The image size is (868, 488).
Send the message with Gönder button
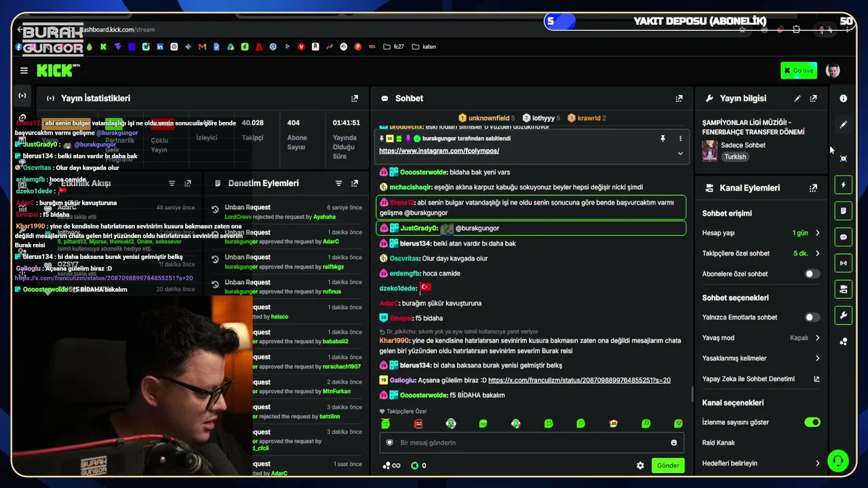(x=668, y=466)
